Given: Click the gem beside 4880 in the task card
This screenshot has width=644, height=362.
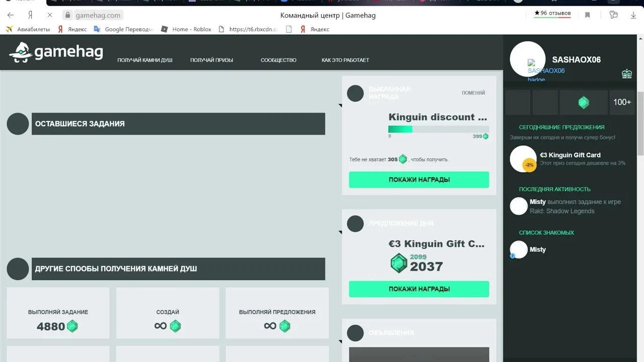Looking at the screenshot, I should pyautogui.click(x=72, y=326).
